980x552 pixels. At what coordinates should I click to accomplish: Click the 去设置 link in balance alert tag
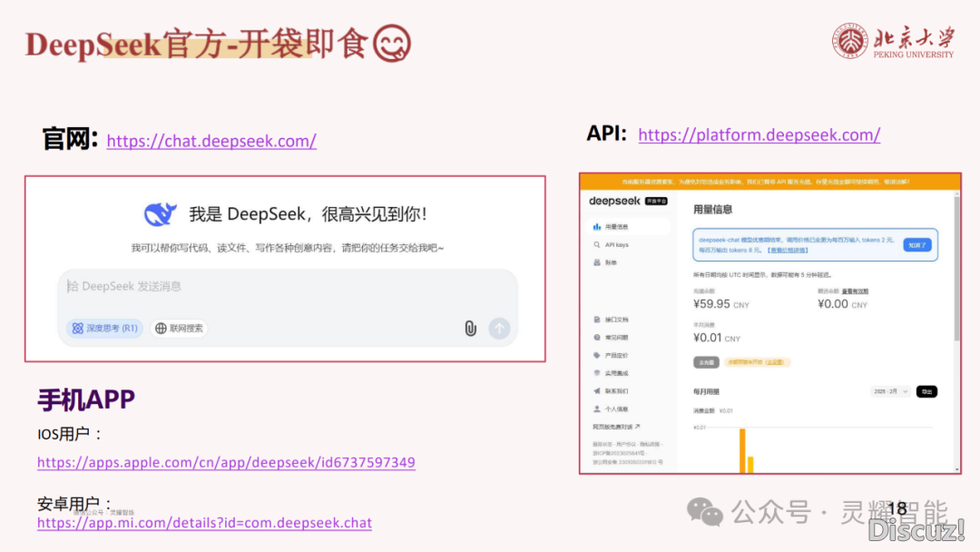click(774, 362)
